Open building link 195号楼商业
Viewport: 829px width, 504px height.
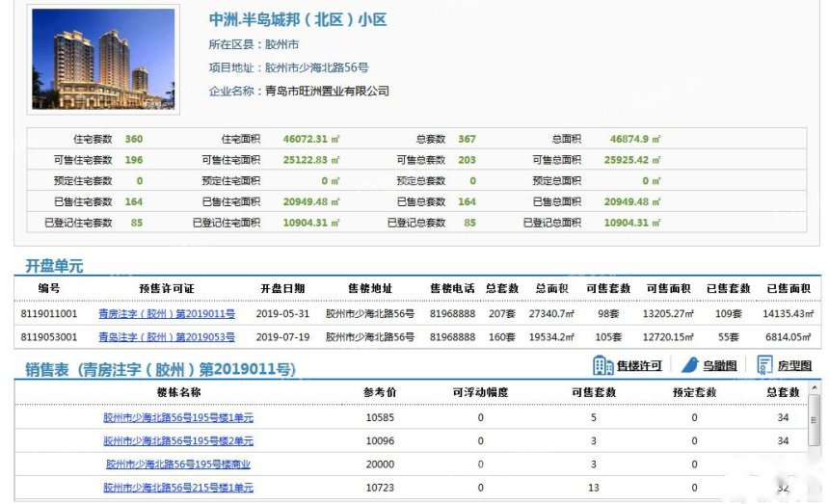(x=178, y=464)
